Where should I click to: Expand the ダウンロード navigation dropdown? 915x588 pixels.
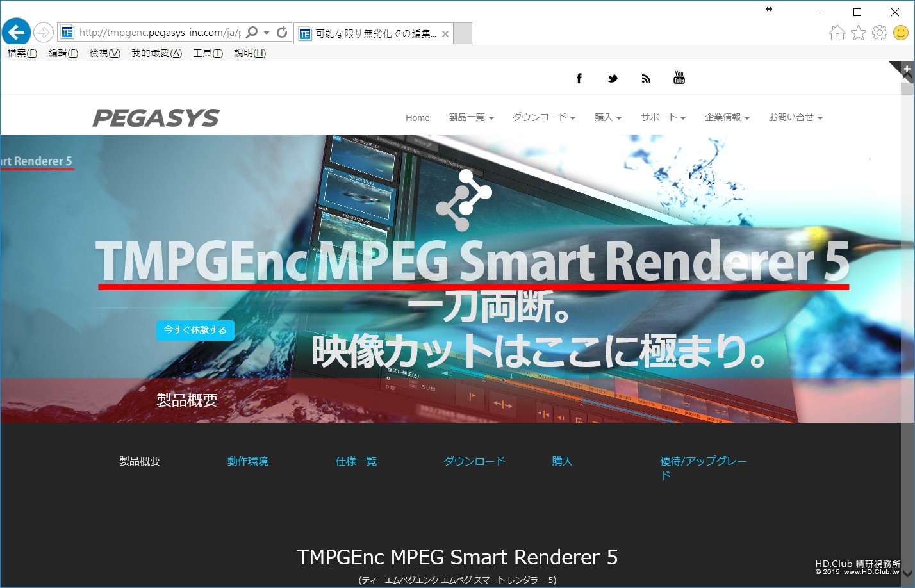tap(543, 117)
